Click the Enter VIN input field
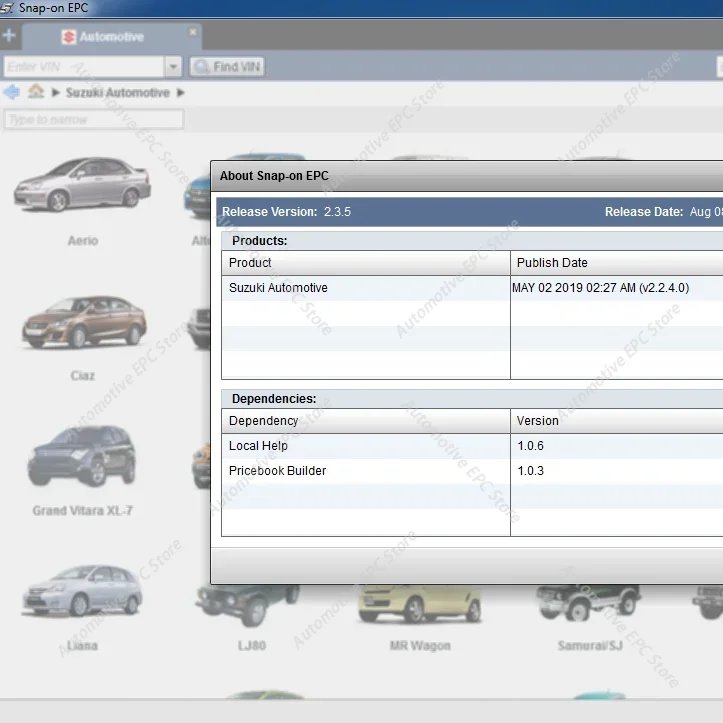 (x=84, y=67)
